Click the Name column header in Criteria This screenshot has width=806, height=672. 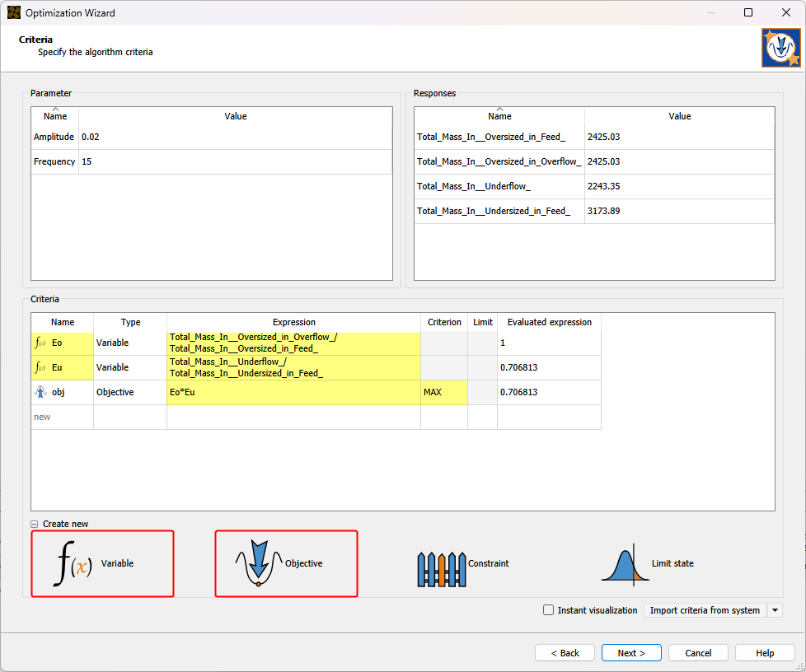[x=62, y=322]
